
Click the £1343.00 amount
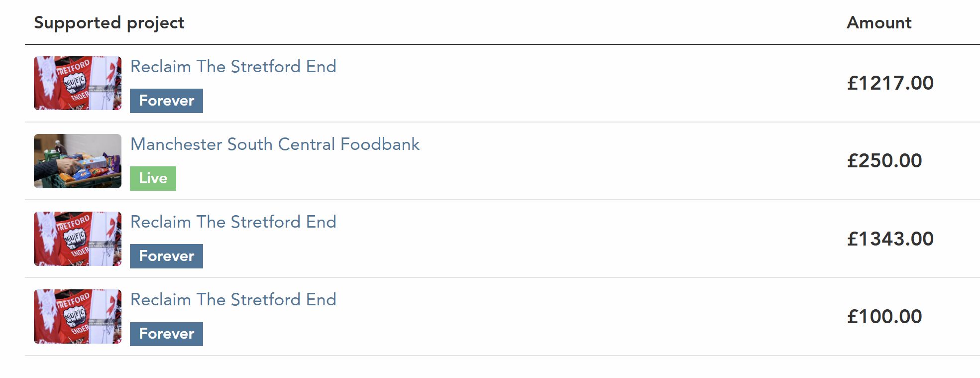coord(890,239)
